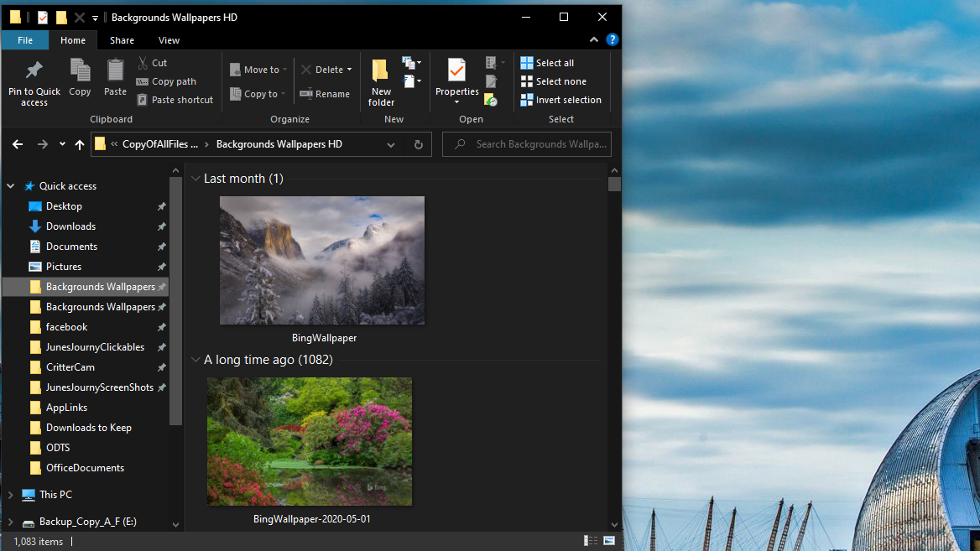Viewport: 980px width, 551px height.
Task: Open Pictures in Quick access
Action: pyautogui.click(x=64, y=267)
